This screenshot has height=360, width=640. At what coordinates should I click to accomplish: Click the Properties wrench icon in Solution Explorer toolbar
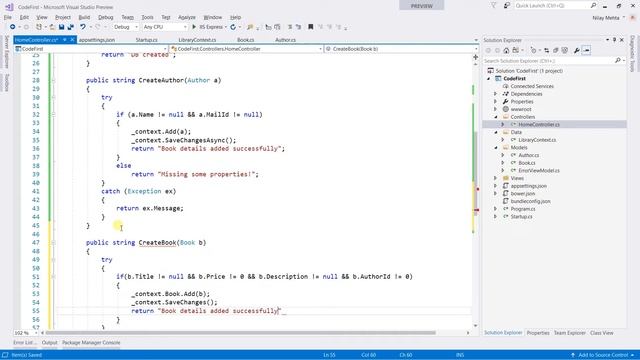pyautogui.click(x=577, y=50)
